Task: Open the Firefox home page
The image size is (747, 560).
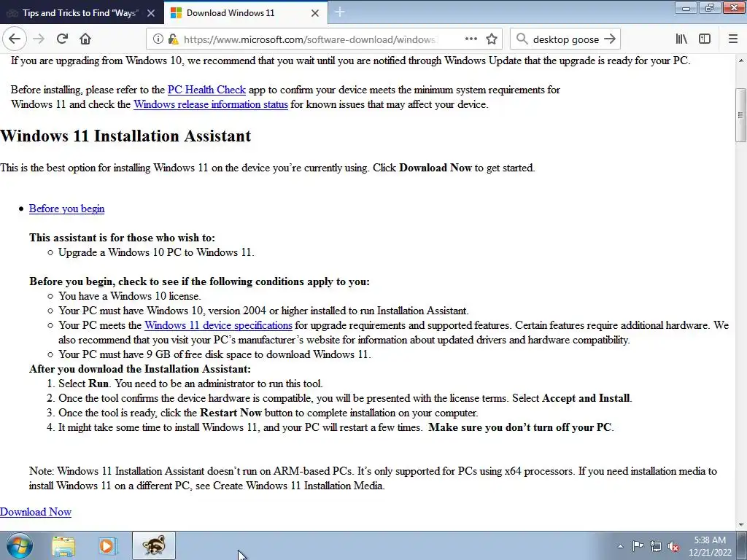Action: (x=85, y=39)
